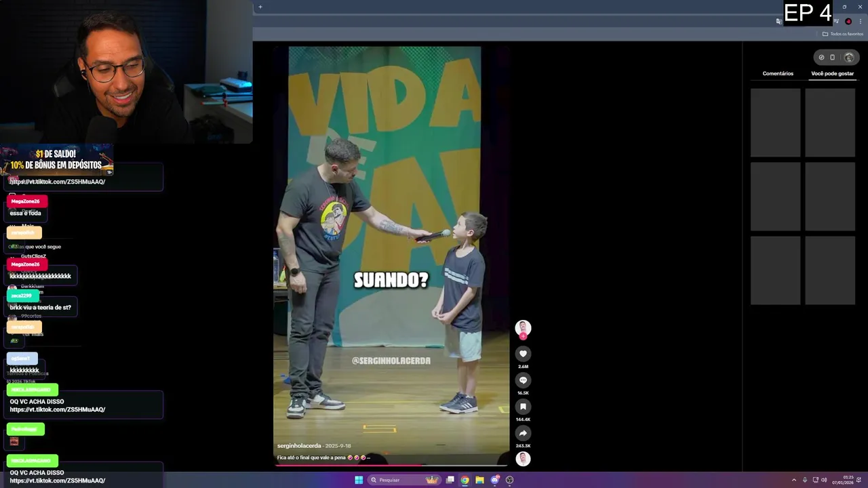Switch to Você pode gostar tab
Screen dimensions: 868x488
pyautogui.click(x=832, y=73)
